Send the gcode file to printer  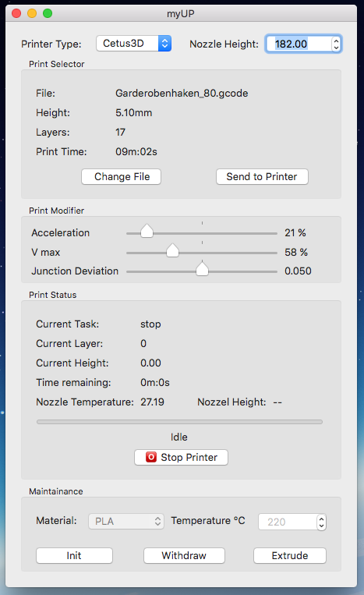pos(262,177)
